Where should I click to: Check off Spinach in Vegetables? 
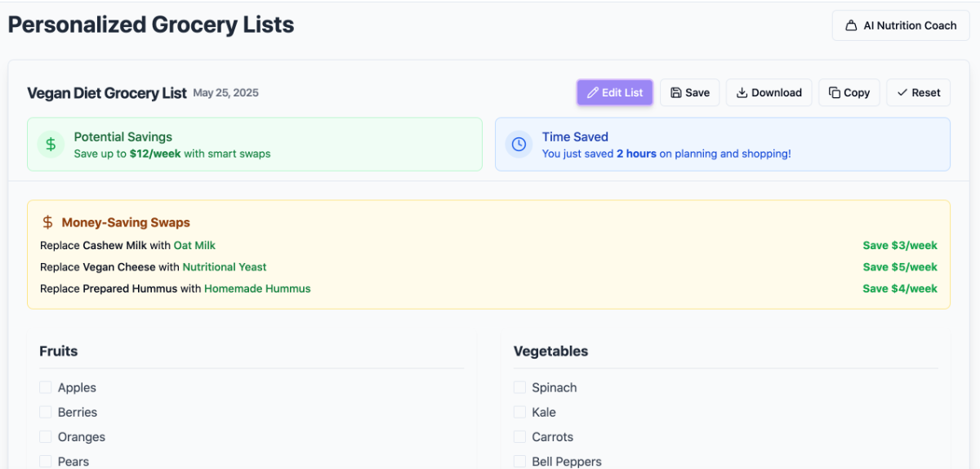tap(519, 387)
